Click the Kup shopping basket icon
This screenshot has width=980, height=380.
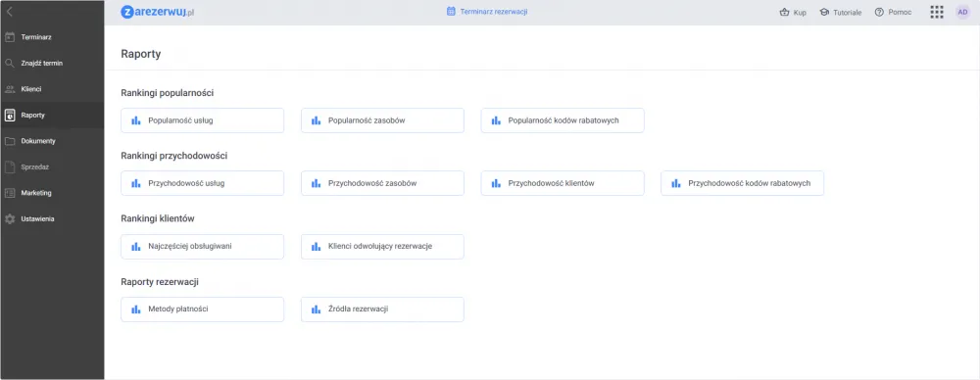tap(784, 12)
